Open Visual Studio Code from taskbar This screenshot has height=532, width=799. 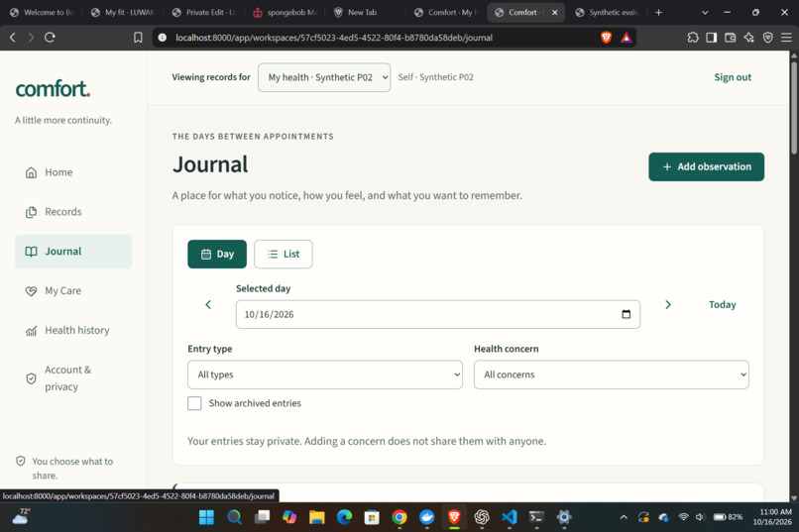510,517
